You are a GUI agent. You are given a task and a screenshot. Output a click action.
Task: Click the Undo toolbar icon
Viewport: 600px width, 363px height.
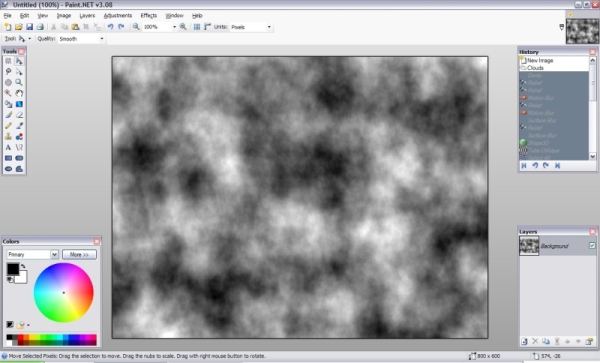click(110, 27)
